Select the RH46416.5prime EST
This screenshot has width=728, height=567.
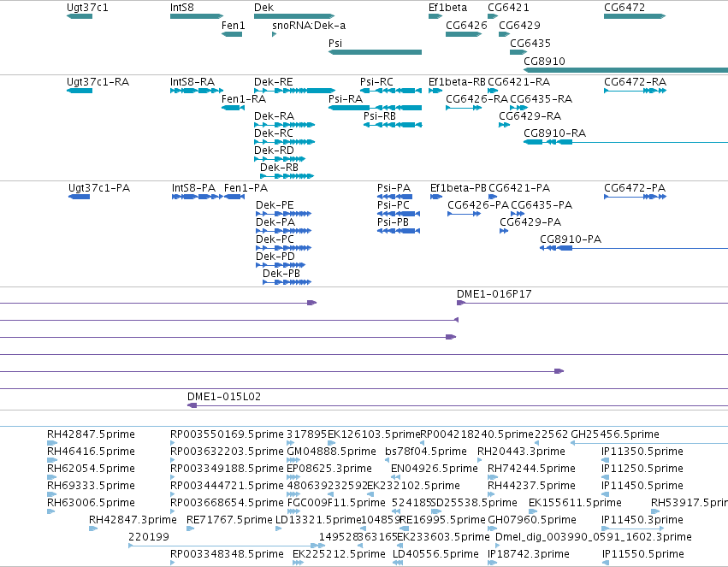[x=52, y=460]
